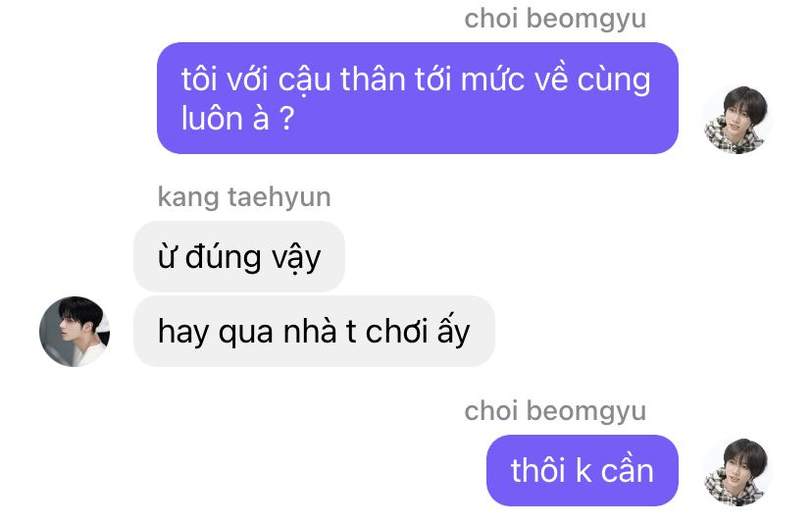This screenshot has height=526, width=812.
Task: Tap the 'thôi k cần' purple bubble
Action: (x=583, y=470)
